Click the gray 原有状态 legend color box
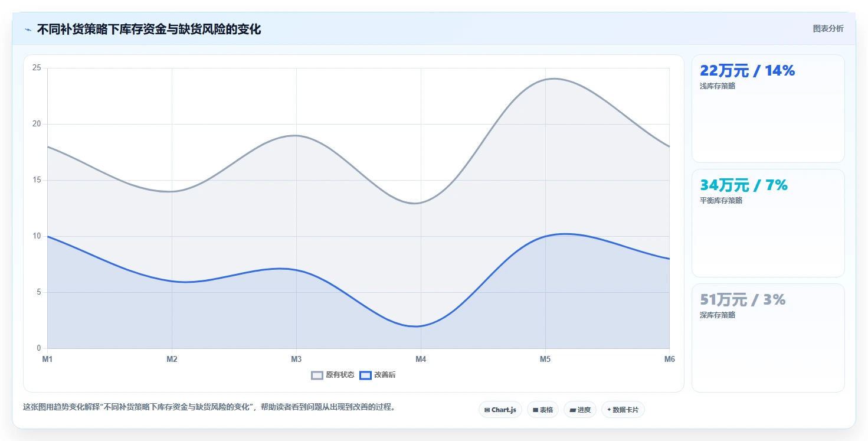The image size is (868, 441). [x=317, y=375]
